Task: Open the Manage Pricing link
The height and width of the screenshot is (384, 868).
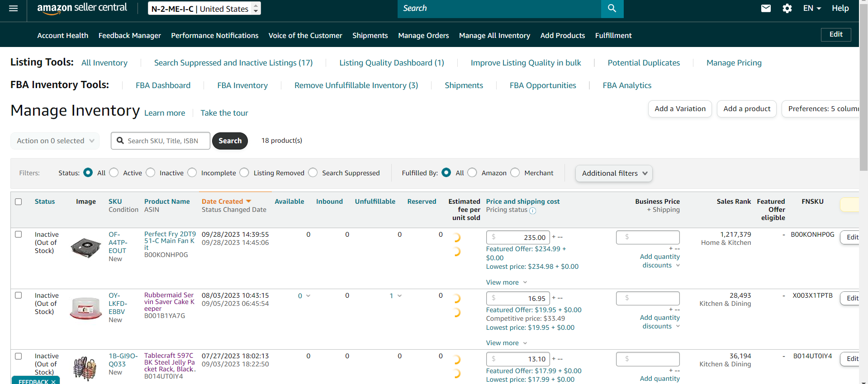Action: [734, 63]
